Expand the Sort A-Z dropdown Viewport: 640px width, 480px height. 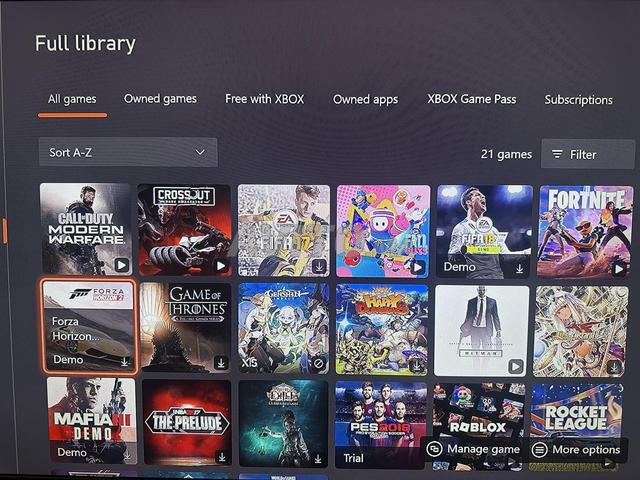coord(128,152)
